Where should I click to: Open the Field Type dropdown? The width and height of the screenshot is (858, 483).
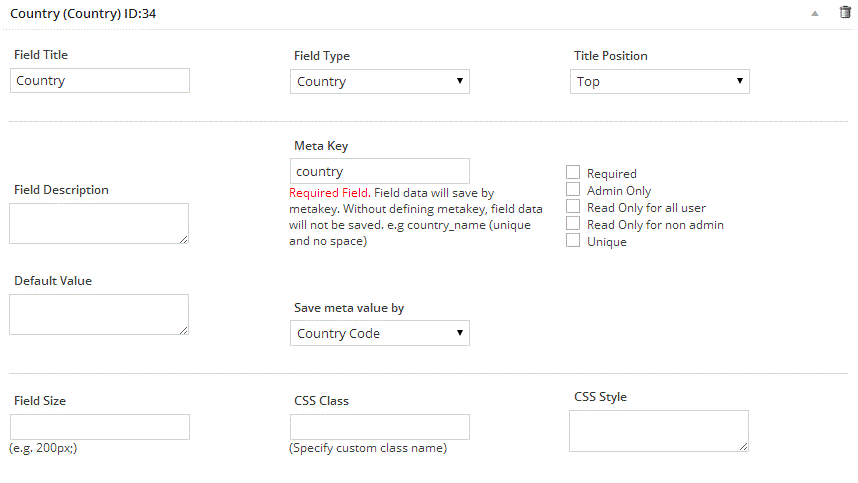[380, 82]
